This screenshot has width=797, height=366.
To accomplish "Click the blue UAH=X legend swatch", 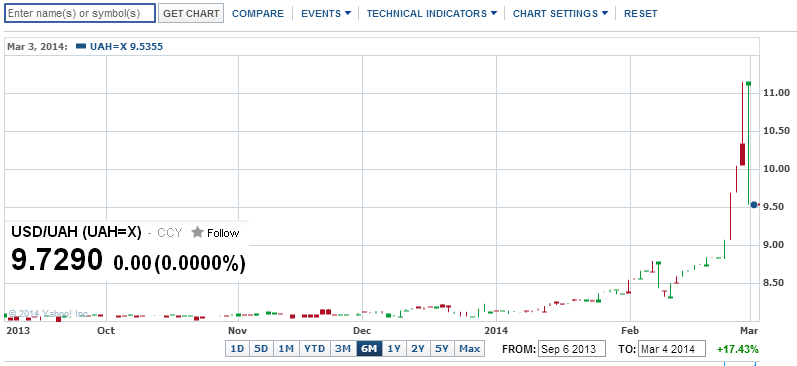I will coord(80,47).
